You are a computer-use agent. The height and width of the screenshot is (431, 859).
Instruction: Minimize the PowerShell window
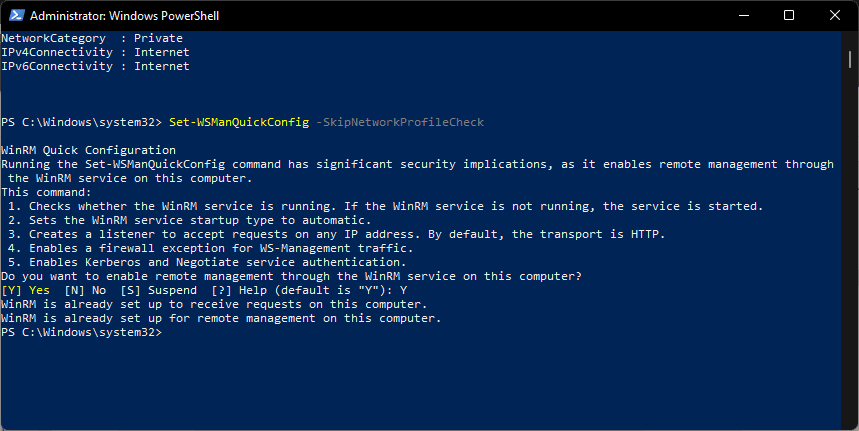point(743,15)
